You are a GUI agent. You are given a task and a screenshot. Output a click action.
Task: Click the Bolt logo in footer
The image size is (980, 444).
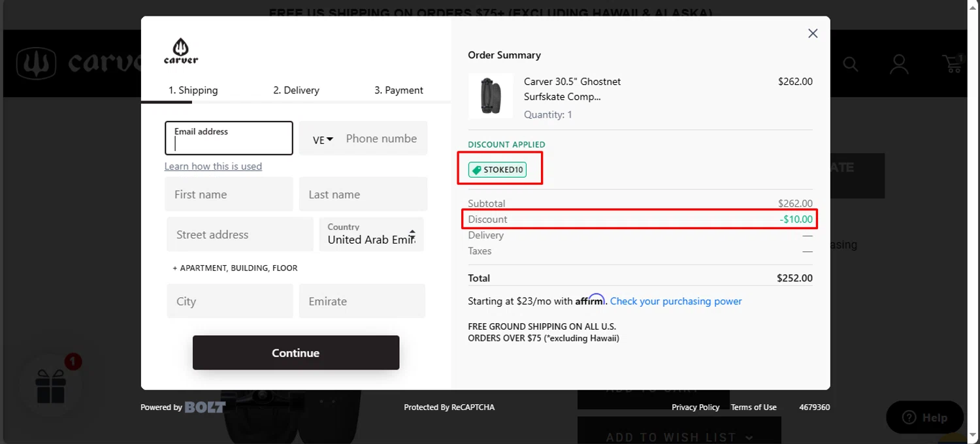click(x=205, y=407)
